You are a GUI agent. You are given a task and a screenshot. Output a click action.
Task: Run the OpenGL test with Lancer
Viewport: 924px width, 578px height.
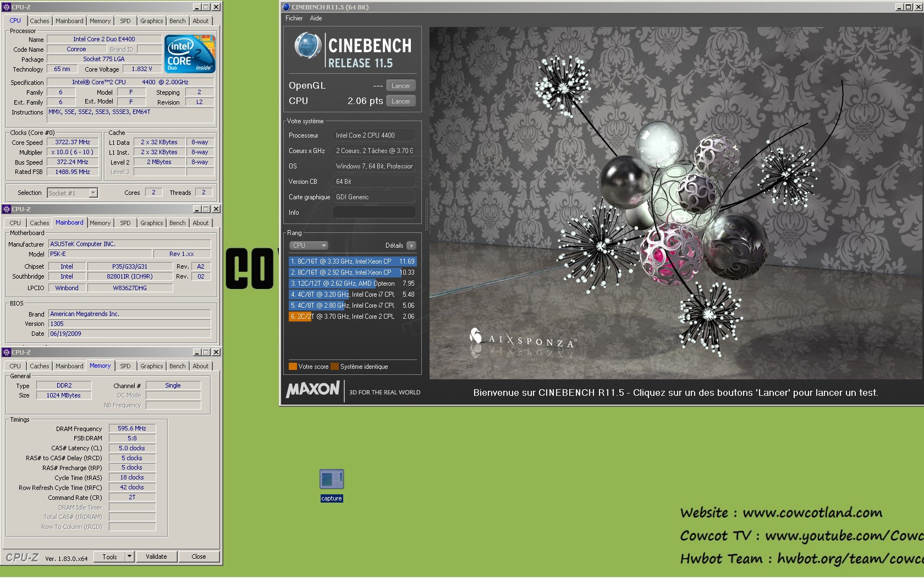401,86
